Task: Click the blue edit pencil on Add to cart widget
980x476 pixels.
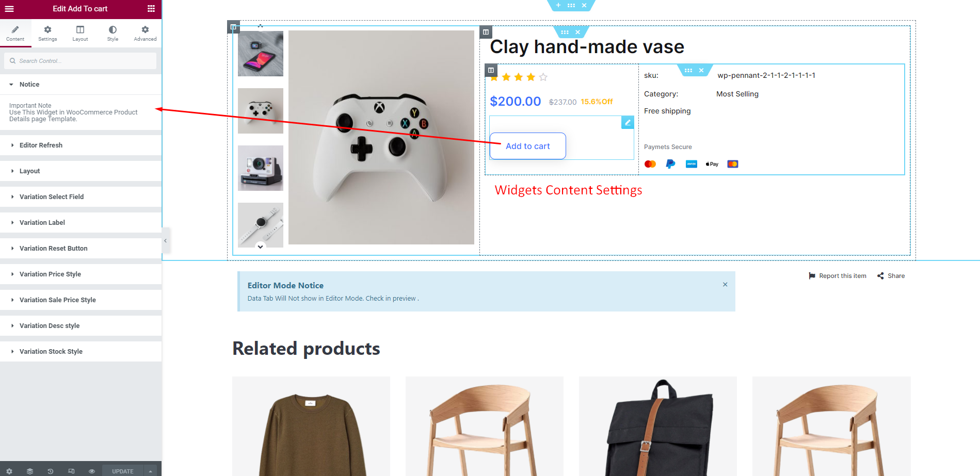Action: coord(628,122)
